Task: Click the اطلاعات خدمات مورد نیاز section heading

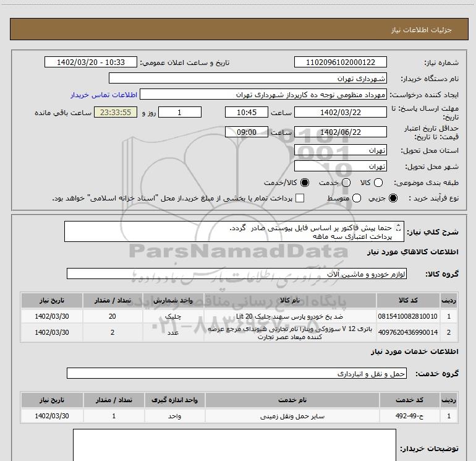Action: (x=415, y=351)
